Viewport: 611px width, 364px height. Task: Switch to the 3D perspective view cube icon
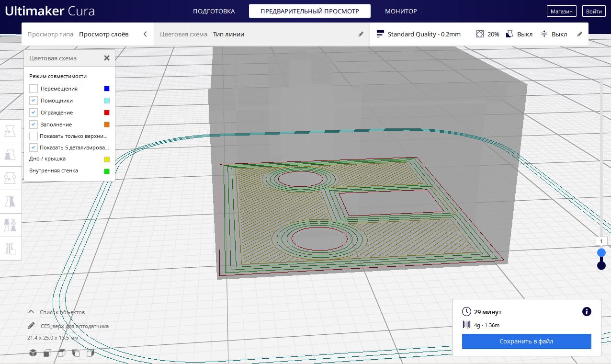click(x=33, y=353)
